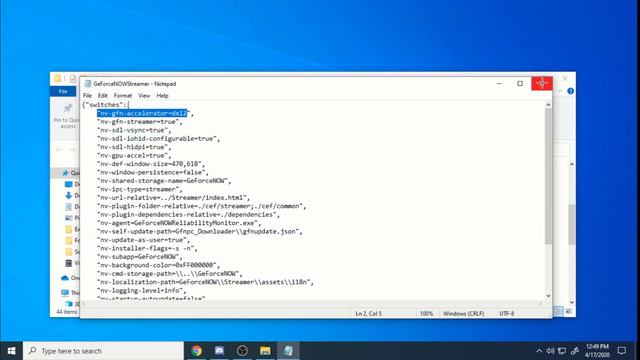Open the Notepad Edit menu
This screenshot has width=640, height=360.
point(102,96)
